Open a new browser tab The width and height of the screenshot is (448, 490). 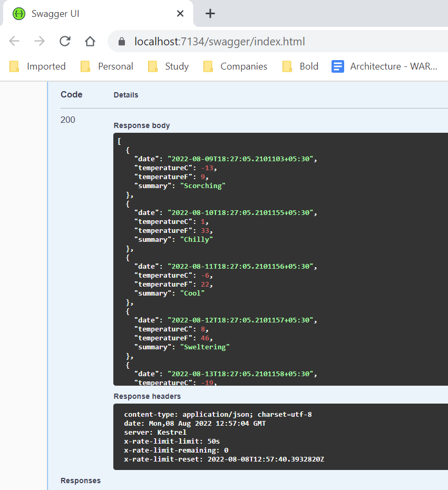(x=210, y=14)
